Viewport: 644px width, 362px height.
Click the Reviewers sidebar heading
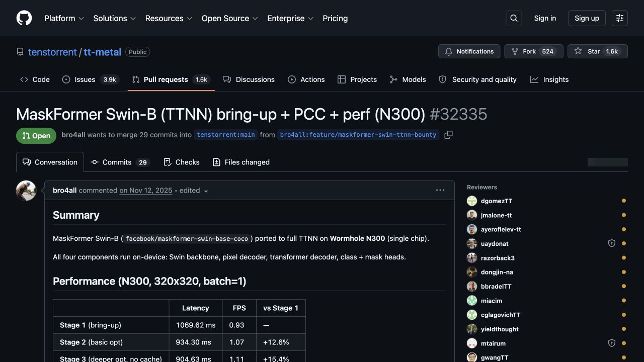(x=482, y=187)
